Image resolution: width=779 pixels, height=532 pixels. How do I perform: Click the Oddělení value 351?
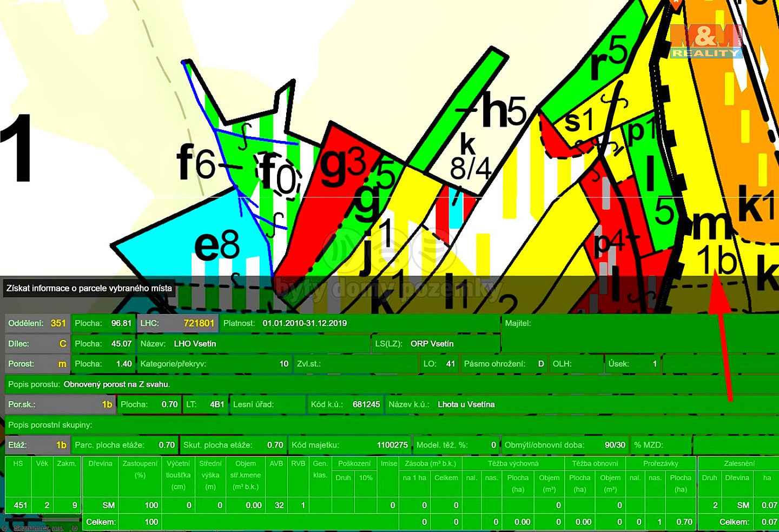[x=58, y=323]
